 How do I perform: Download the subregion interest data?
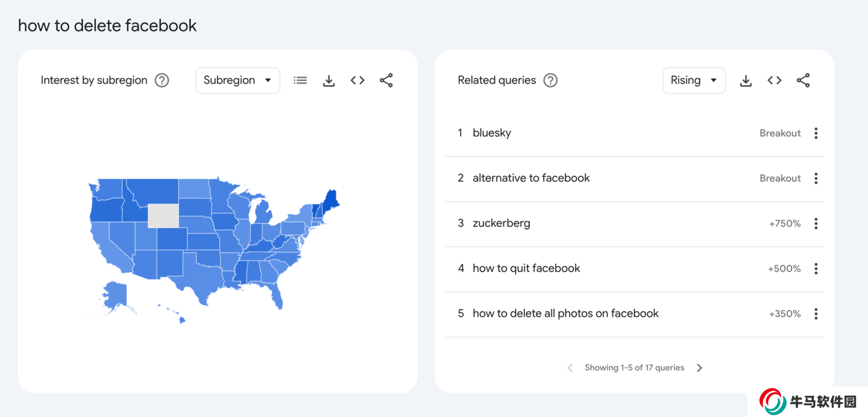pyautogui.click(x=329, y=80)
